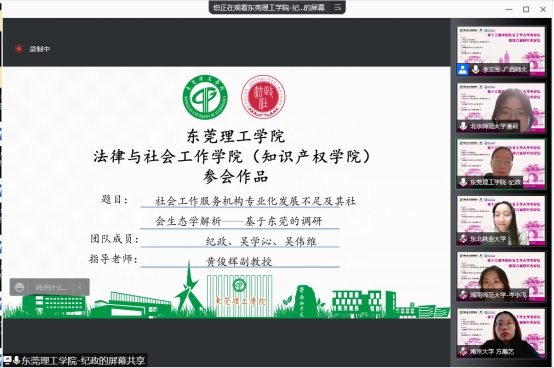The image size is (554, 368).
Task: Collapse the chat input bar with the chevron
Action: click(x=80, y=287)
